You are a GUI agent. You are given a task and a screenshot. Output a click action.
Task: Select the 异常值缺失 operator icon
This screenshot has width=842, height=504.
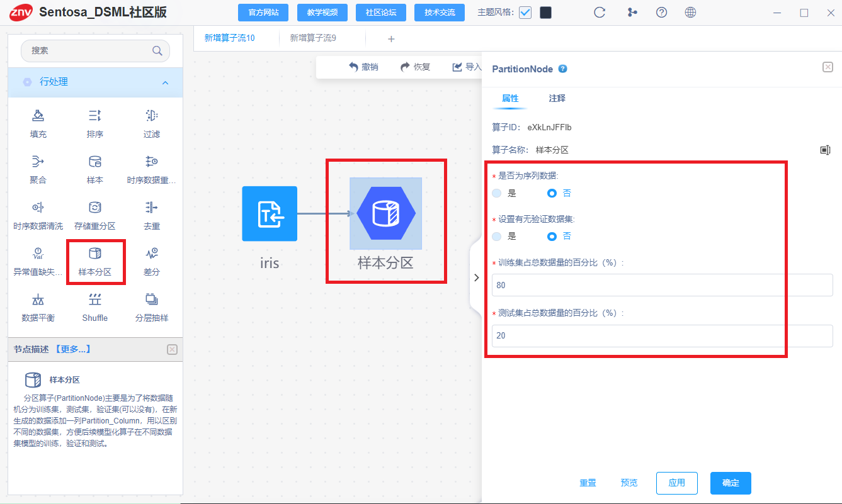pos(38,254)
